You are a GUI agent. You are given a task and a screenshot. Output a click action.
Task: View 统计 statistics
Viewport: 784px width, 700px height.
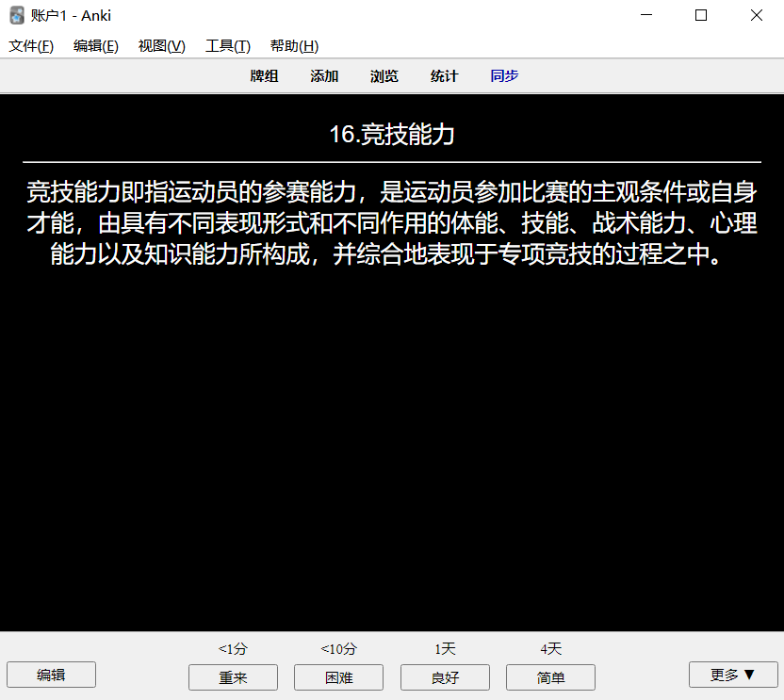(x=444, y=76)
